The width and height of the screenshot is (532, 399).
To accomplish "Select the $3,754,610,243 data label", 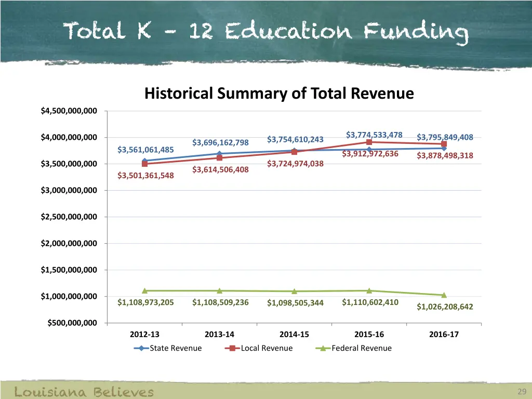I will [295, 139].
